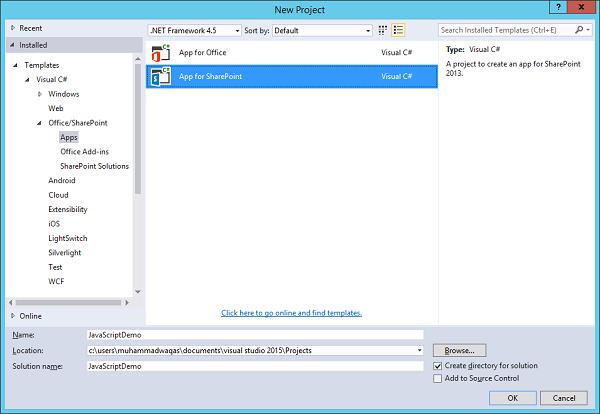Expand the Recent section
Screen dimensions: 600x414
pos(13,28)
